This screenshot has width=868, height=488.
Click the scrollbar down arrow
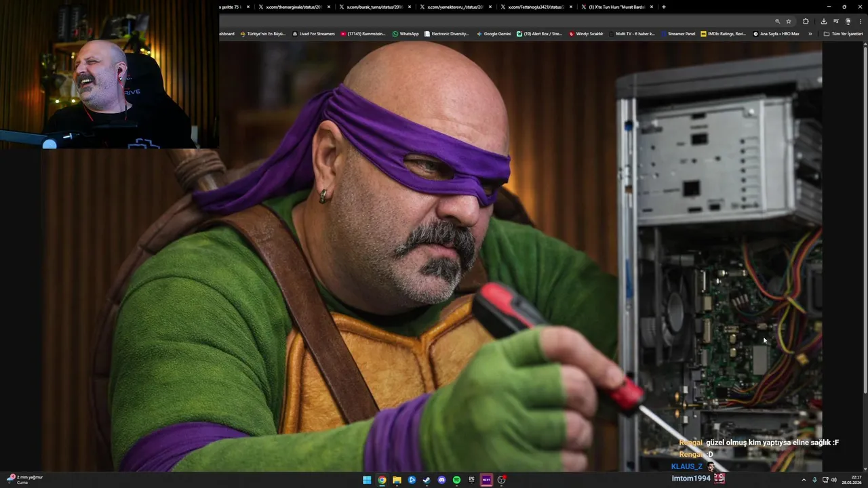click(x=865, y=468)
